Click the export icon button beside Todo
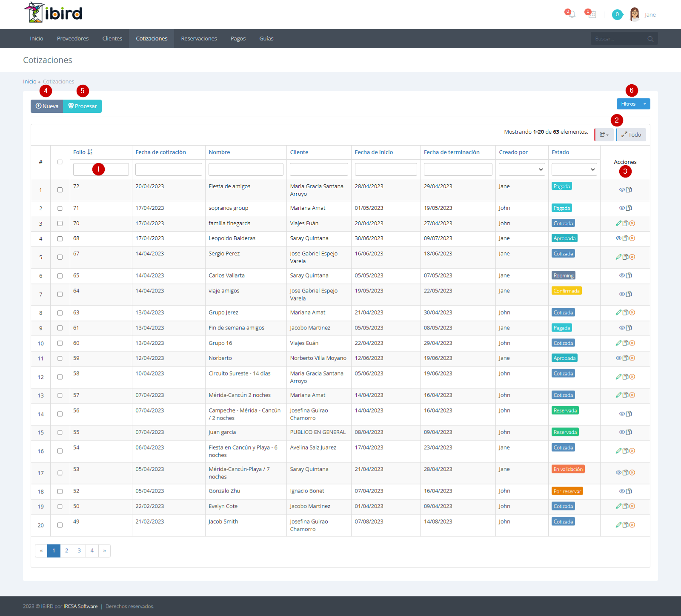The width and height of the screenshot is (681, 616). click(x=604, y=135)
